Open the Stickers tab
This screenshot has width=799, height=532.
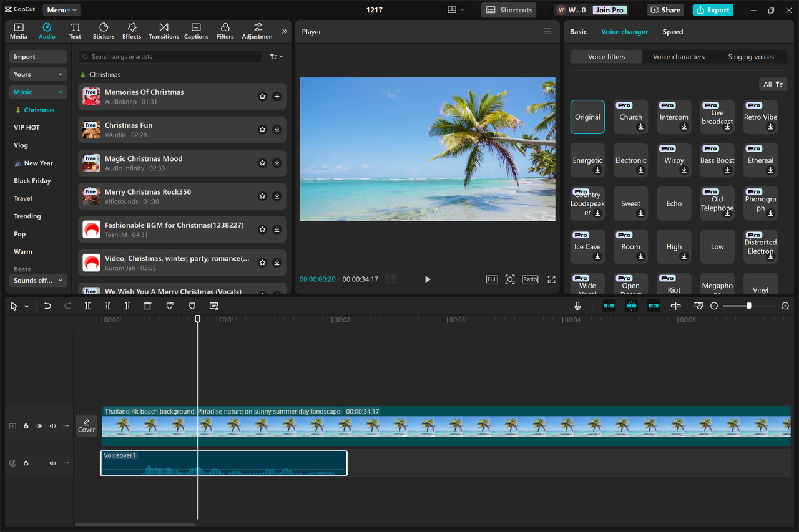[x=104, y=31]
